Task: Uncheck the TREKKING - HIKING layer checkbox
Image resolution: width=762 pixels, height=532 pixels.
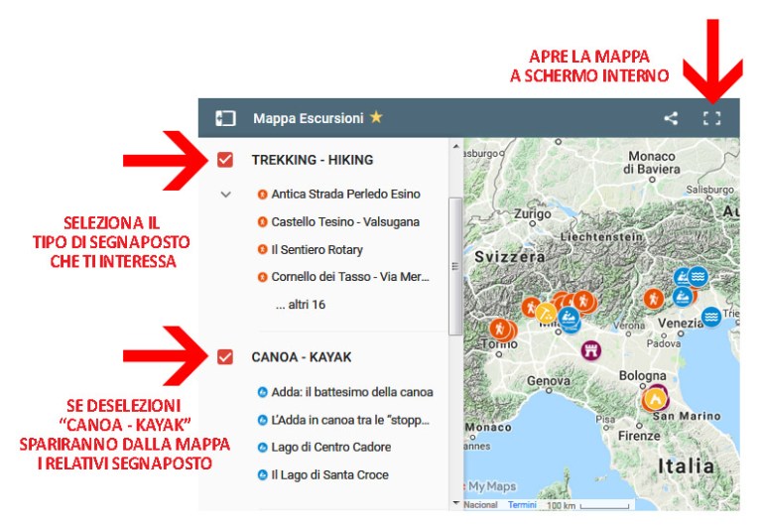Action: (x=225, y=160)
